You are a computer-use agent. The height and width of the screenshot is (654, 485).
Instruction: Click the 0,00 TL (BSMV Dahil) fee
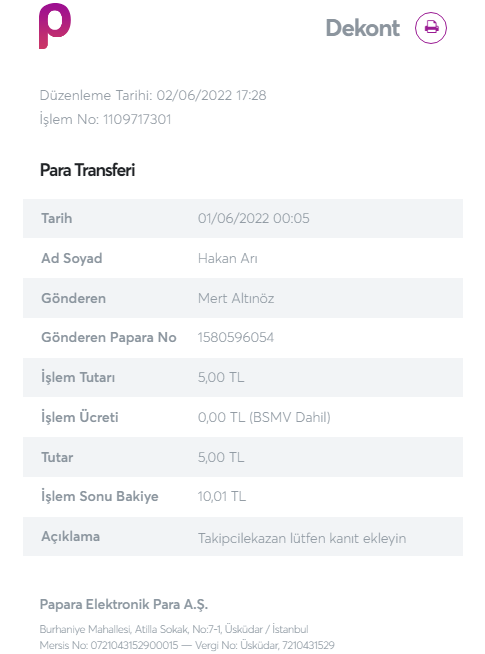(264, 417)
